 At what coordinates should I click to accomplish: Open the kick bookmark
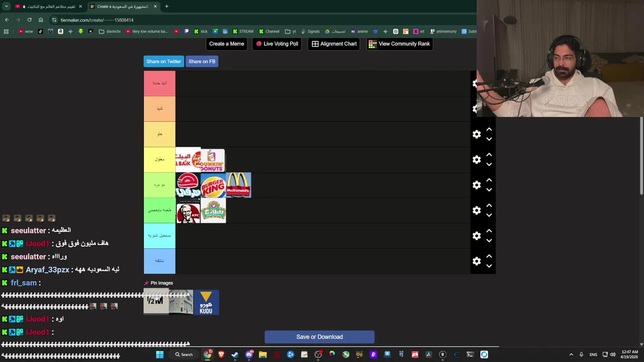click(200, 31)
